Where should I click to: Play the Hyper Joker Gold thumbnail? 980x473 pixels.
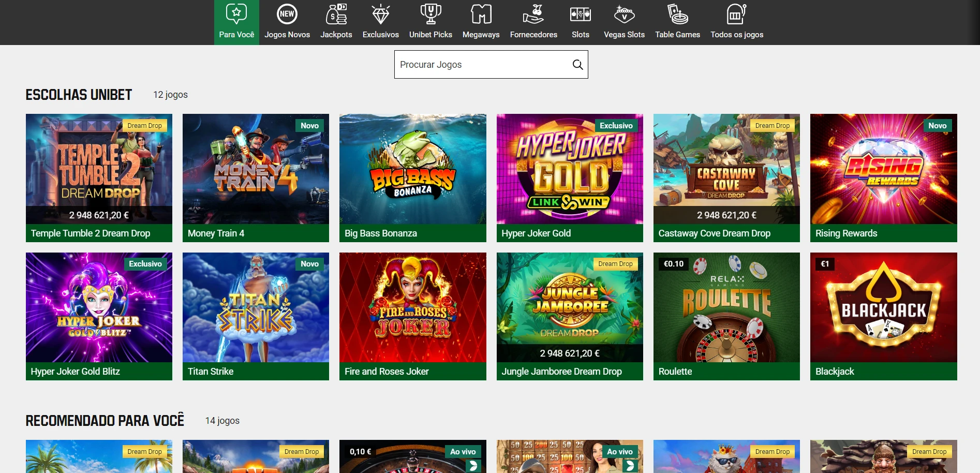pyautogui.click(x=570, y=169)
